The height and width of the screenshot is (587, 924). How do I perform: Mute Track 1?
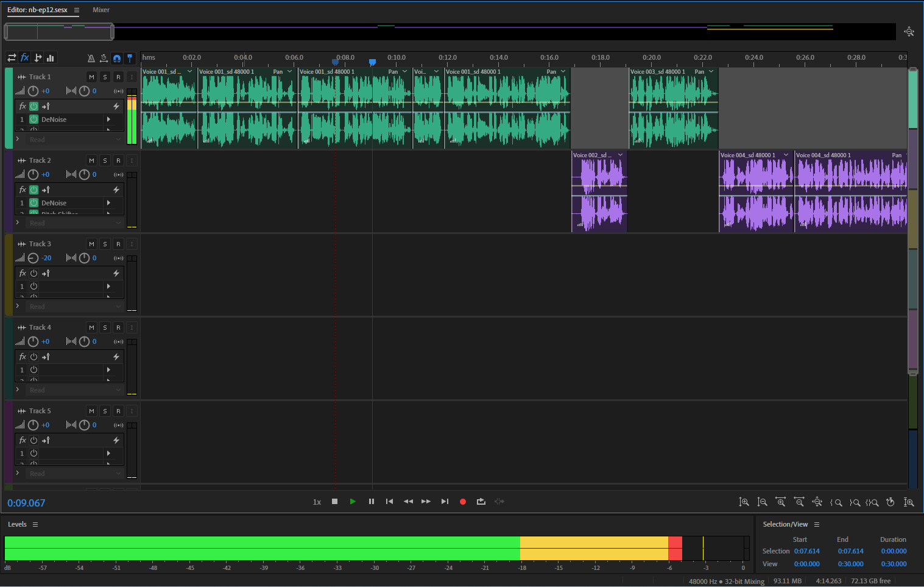click(x=91, y=77)
